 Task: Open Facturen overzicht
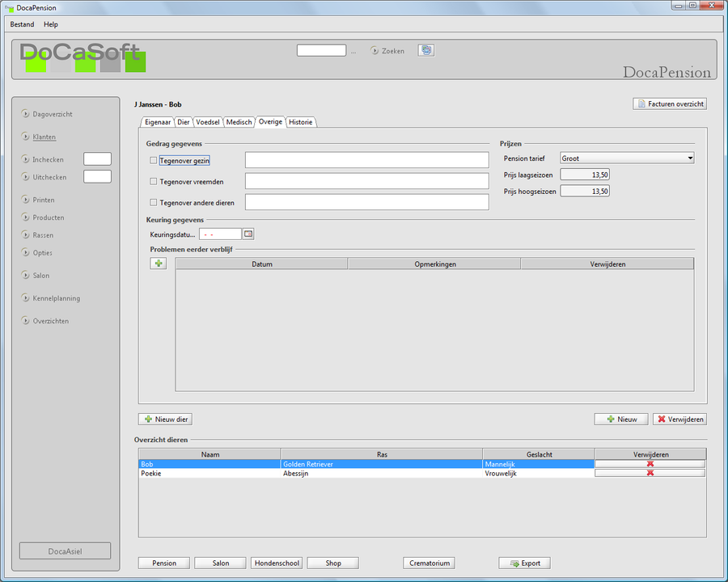[x=670, y=104]
